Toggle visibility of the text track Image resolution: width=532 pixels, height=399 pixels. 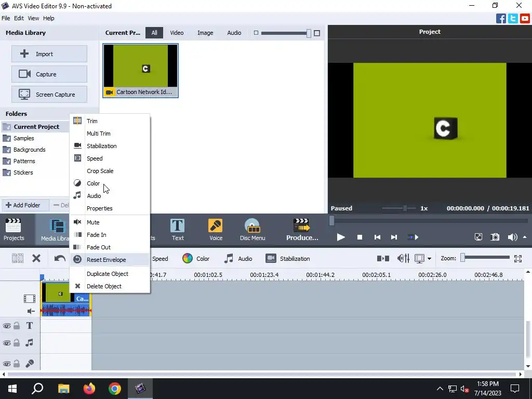pyautogui.click(x=6, y=326)
